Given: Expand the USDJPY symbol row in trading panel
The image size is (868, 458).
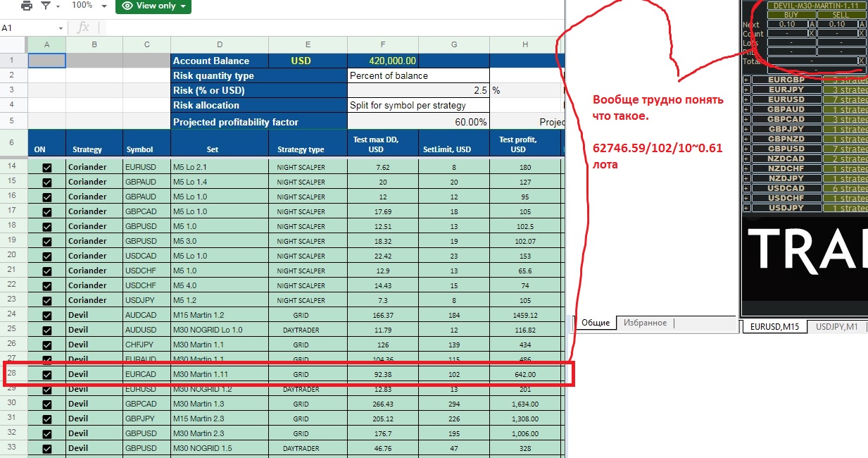Looking at the screenshot, I should tap(746, 208).
